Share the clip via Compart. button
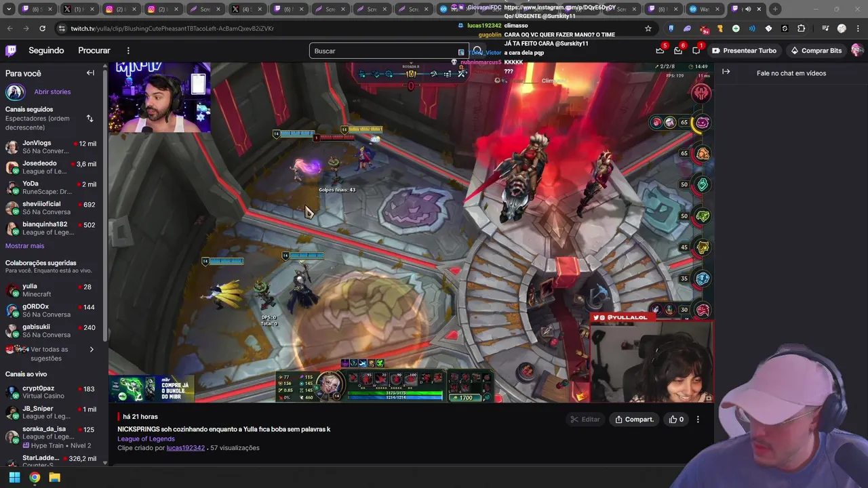868x488 pixels. pyautogui.click(x=634, y=420)
